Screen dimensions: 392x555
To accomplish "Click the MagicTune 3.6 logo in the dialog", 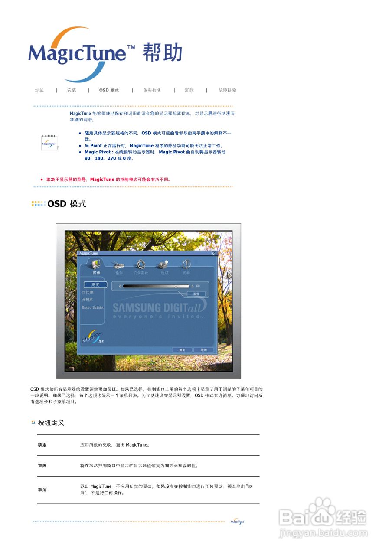I will (92, 336).
